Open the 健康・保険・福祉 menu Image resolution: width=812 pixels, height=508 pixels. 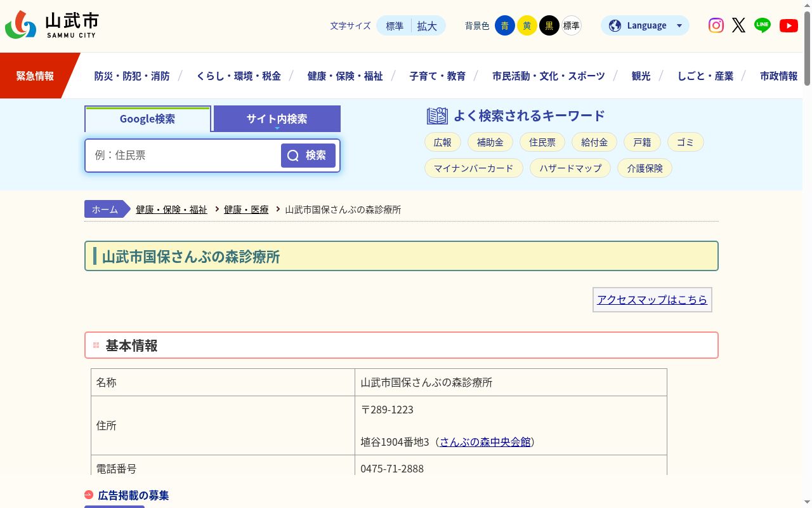pos(345,76)
